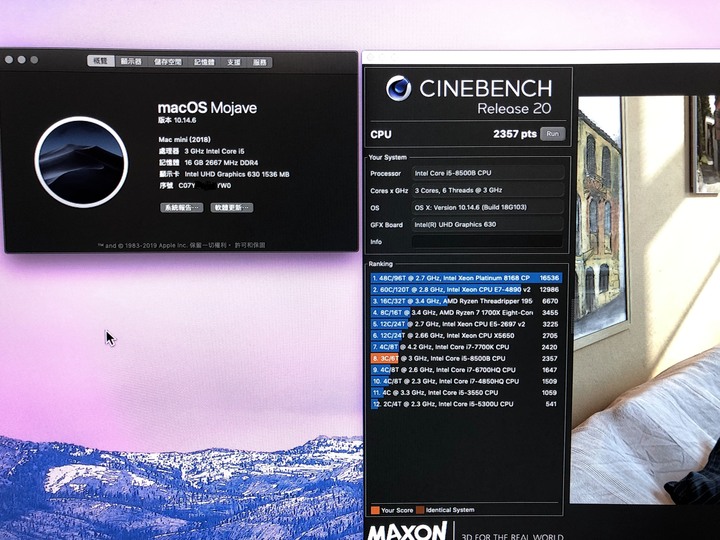Click the 2357 pts CPU score
720x540 pixels.
tap(514, 134)
